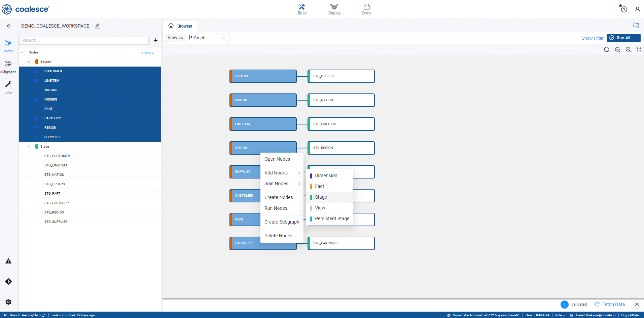The image size is (644, 318).
Task: Select STG_PARTSUPP in the Stage tree
Action: tap(90, 203)
